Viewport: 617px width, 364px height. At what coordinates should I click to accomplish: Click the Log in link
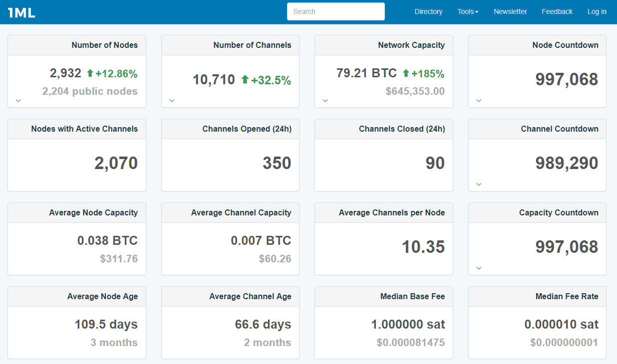click(x=597, y=11)
